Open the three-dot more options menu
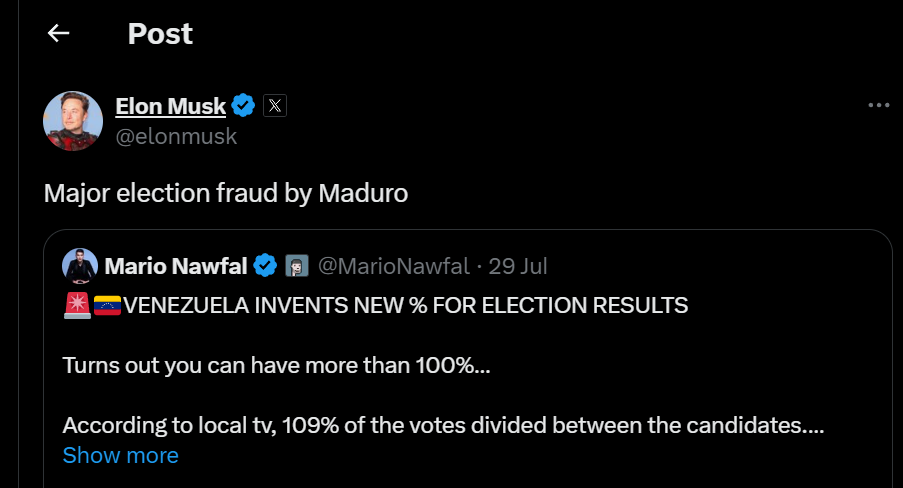The width and height of the screenshot is (903, 488). (879, 105)
